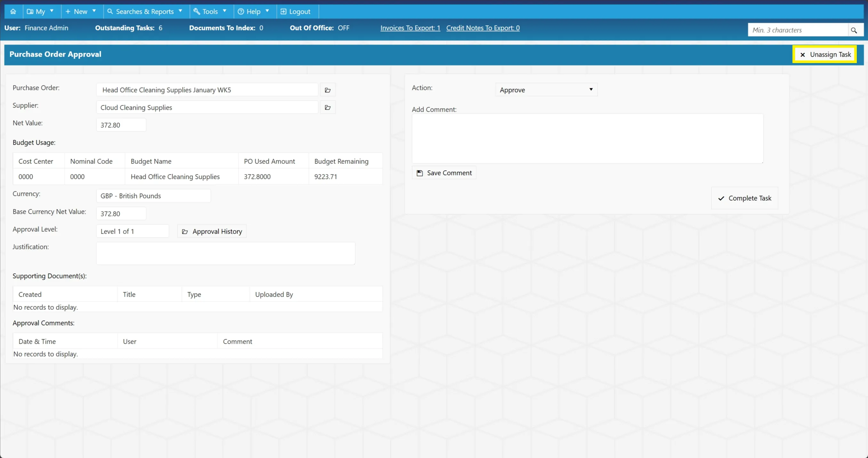Open the New menu
868x458 pixels.
(81, 12)
